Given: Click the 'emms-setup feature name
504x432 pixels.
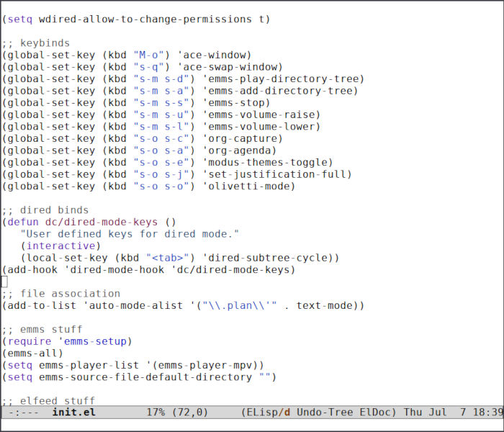Looking at the screenshot, I should click(92, 341).
